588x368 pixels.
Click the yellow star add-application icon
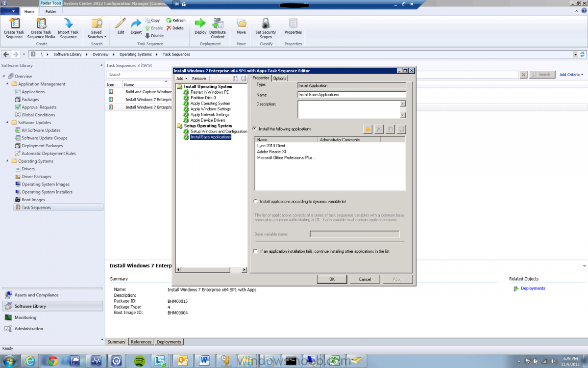[367, 129]
